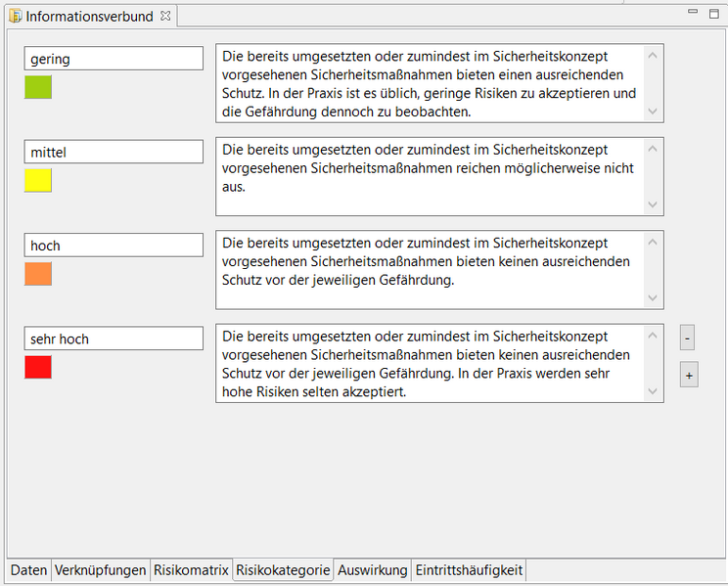Open the Risikomatrix tab

click(x=191, y=569)
